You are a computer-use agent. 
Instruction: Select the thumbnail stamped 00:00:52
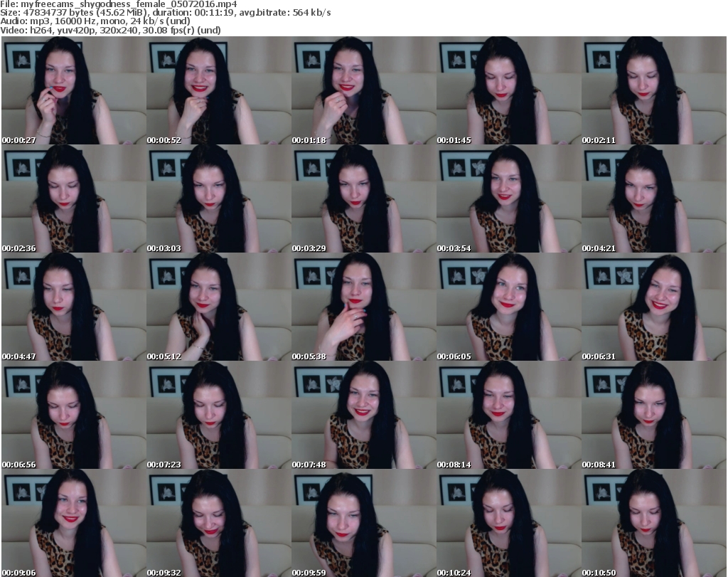pos(219,90)
